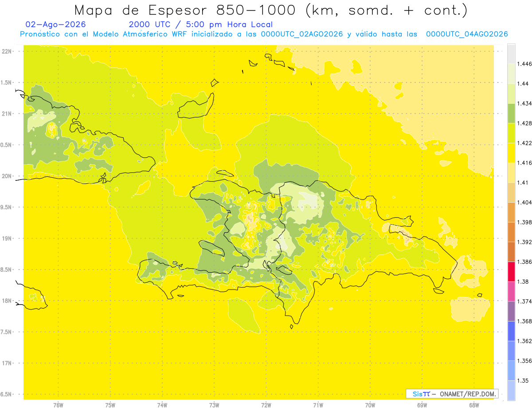Click the pink legend swatch between 1.38 and 1.374

511,291
